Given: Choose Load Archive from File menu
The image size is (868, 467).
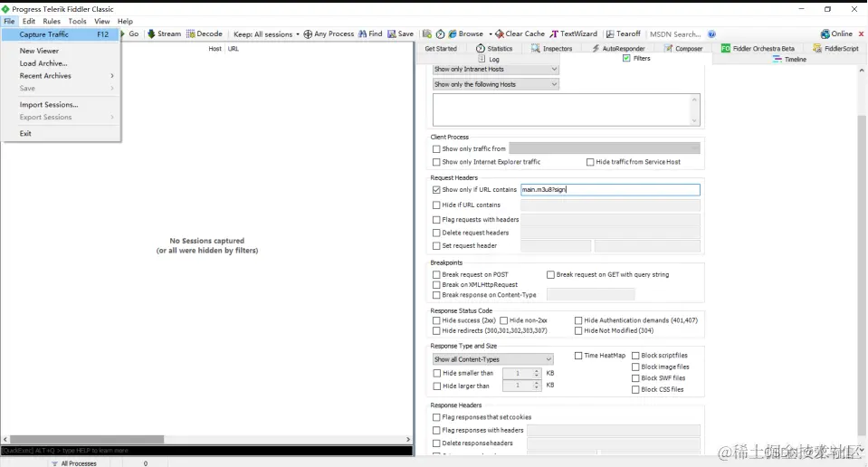Looking at the screenshot, I should pyautogui.click(x=61, y=63).
